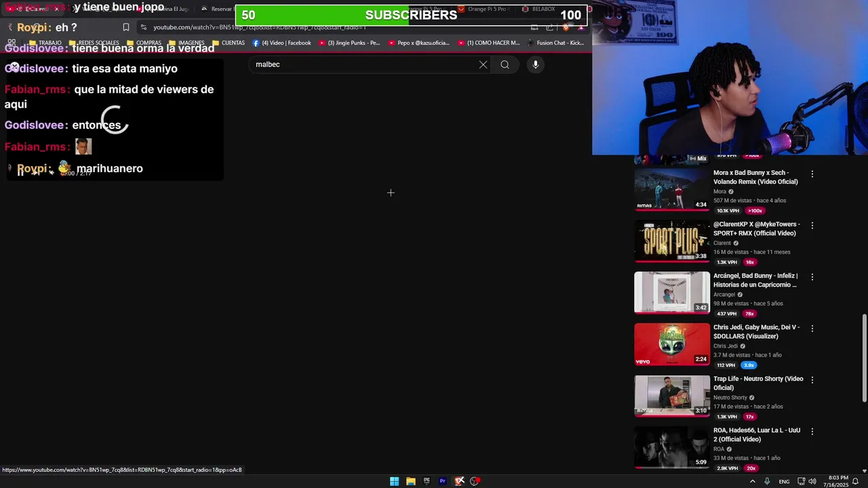Click the 3.8x badge on $DOLLARS video
This screenshot has width=868, height=488.
[x=749, y=365]
